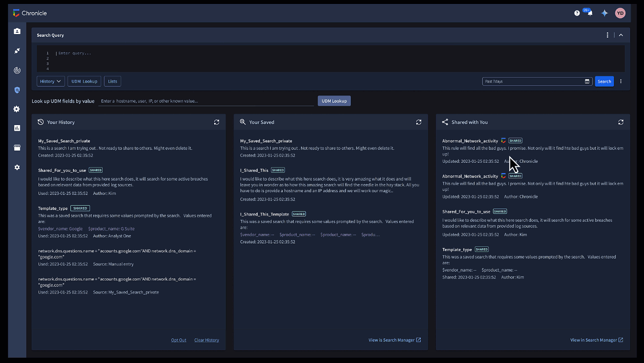The height and width of the screenshot is (363, 644).
Task: Open the Past 7days time range selector
Action: tap(533, 82)
